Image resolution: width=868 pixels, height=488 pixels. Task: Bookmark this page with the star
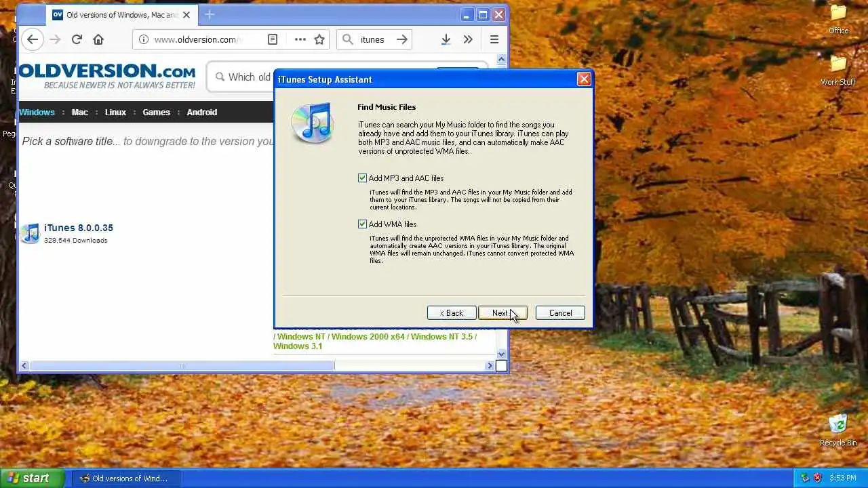[319, 39]
